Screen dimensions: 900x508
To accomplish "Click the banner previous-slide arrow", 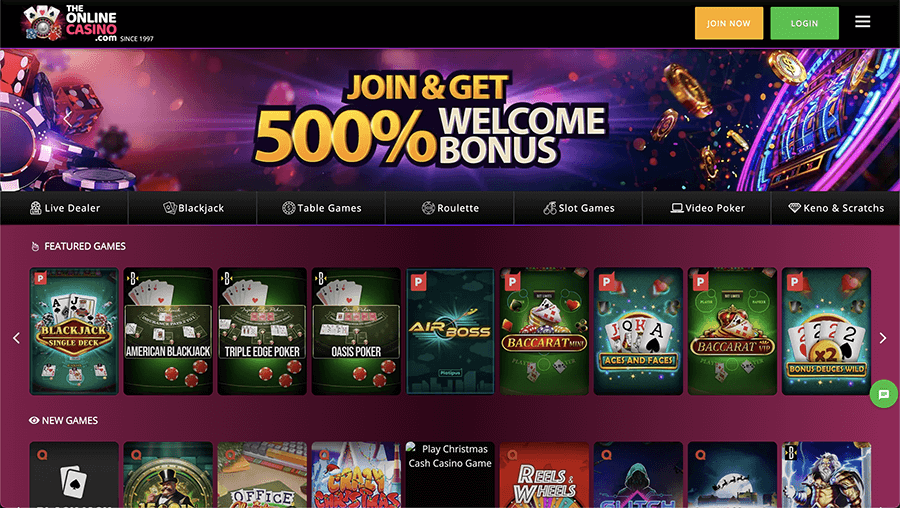I will [67, 119].
